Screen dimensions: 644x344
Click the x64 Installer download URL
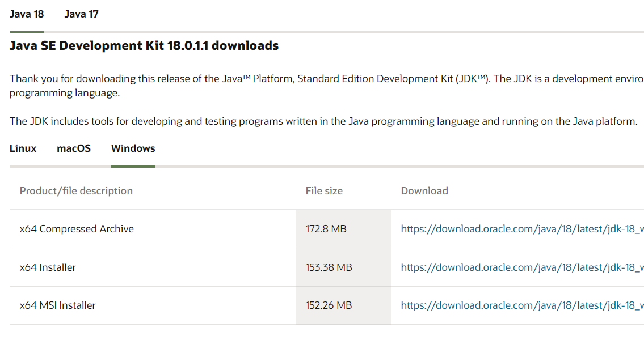522,267
